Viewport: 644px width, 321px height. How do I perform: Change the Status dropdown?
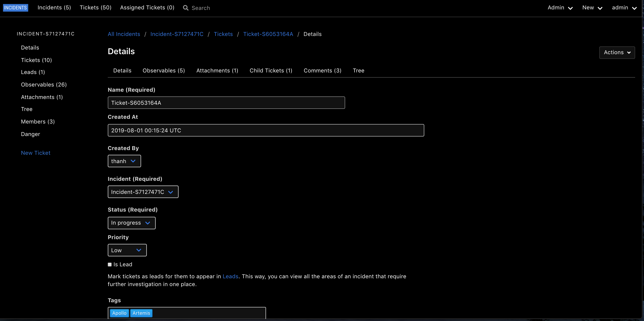coord(131,223)
